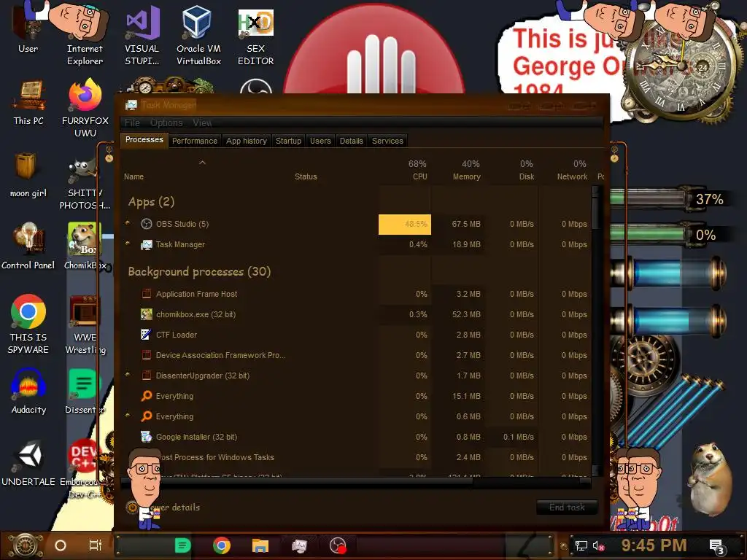Launch the FURRYFOX UWU Firefox icon
This screenshot has width=747, height=560.
tap(85, 107)
